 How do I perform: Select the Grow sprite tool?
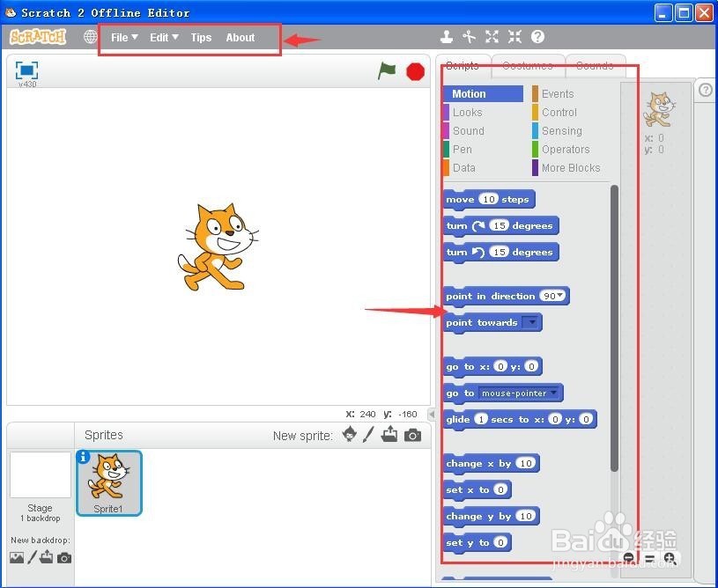pyautogui.click(x=492, y=37)
